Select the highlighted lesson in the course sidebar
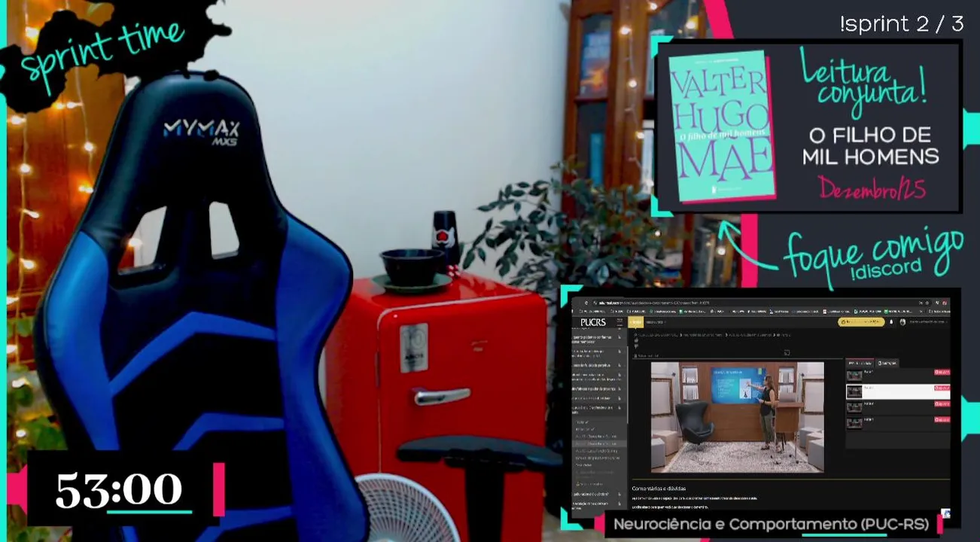The image size is (980, 542). pyautogui.click(x=599, y=443)
